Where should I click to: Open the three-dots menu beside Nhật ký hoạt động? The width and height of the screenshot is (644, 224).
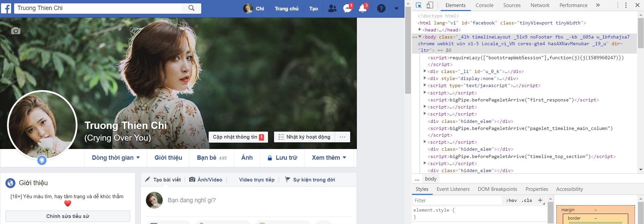pyautogui.click(x=342, y=137)
